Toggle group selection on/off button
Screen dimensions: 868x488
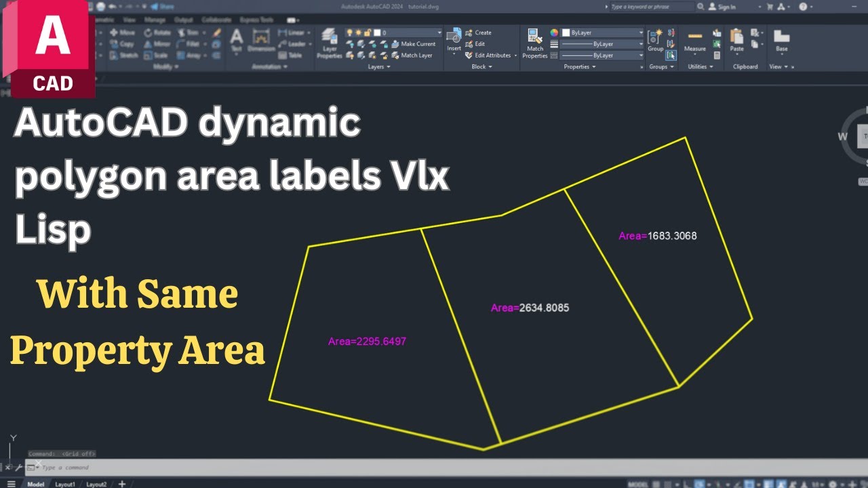click(x=671, y=55)
